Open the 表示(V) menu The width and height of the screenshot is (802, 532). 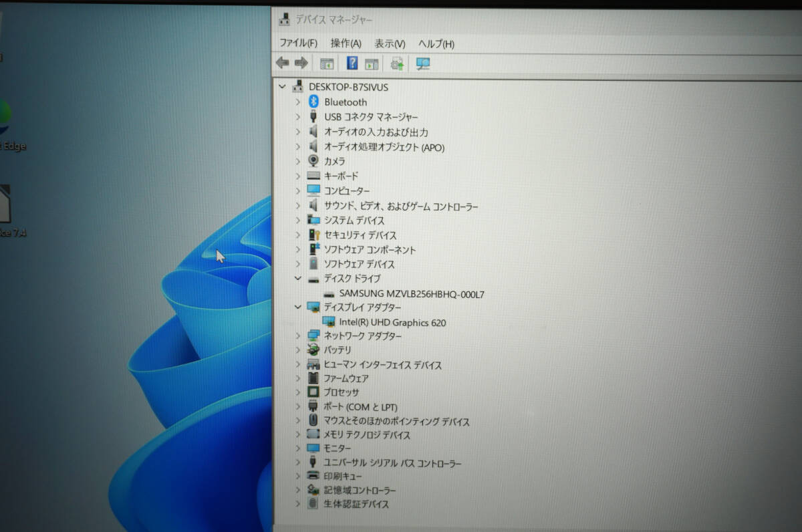[390, 43]
